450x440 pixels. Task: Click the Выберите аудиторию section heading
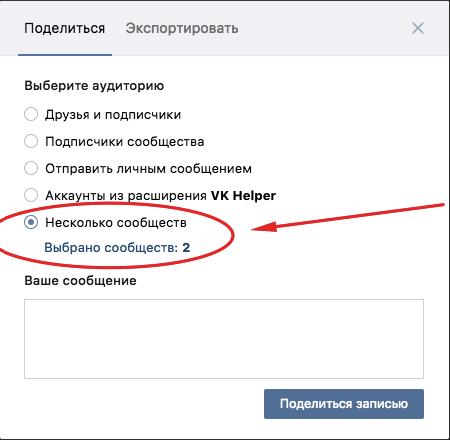tap(94, 86)
